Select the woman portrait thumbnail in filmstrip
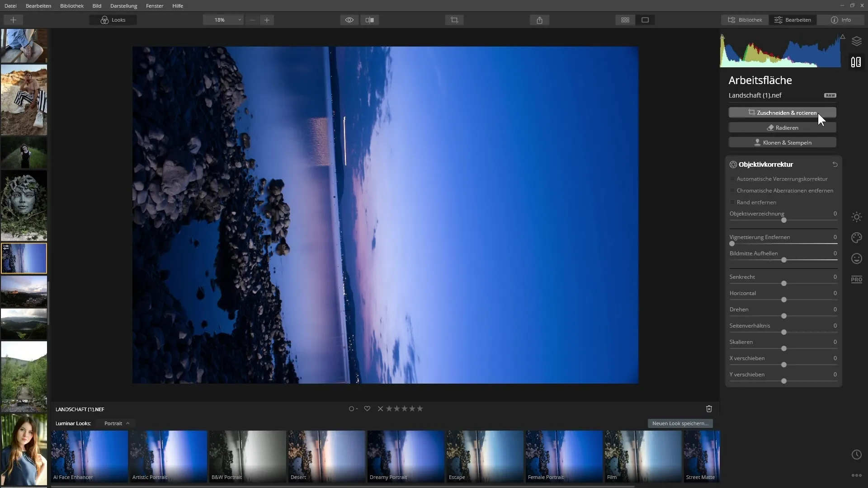 [x=24, y=450]
